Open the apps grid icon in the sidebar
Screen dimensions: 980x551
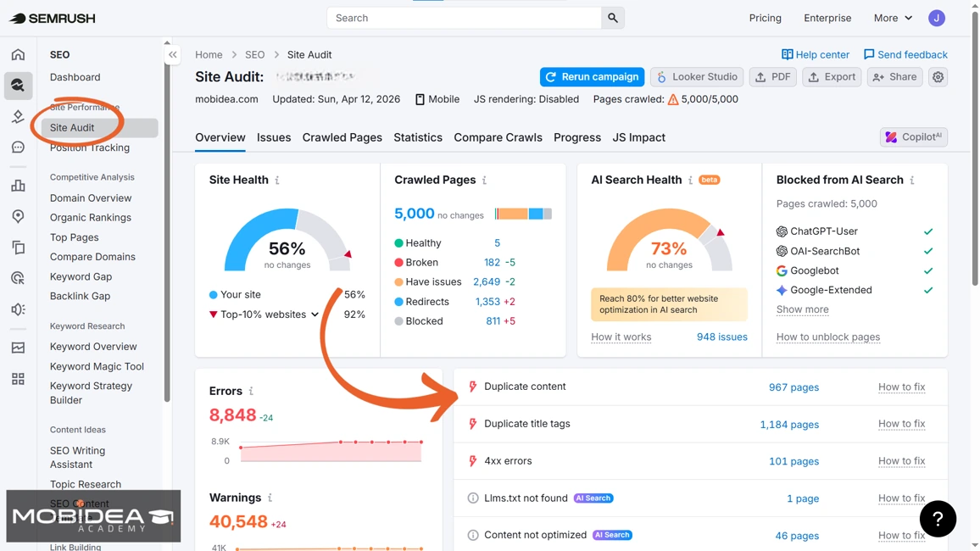pos(18,378)
